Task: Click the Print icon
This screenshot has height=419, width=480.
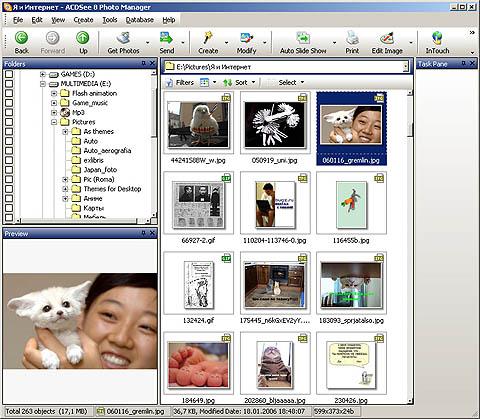Action: (352, 38)
